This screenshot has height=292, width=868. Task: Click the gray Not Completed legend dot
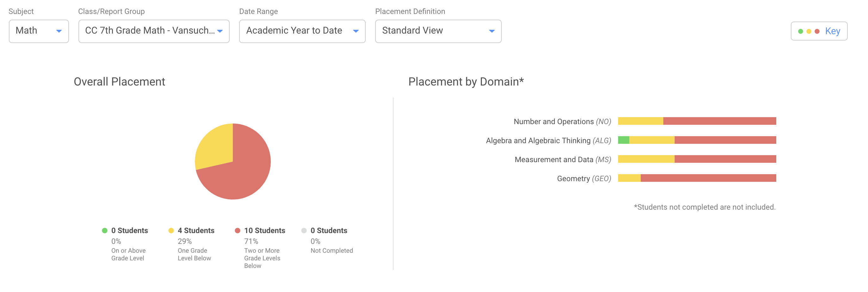pyautogui.click(x=304, y=231)
